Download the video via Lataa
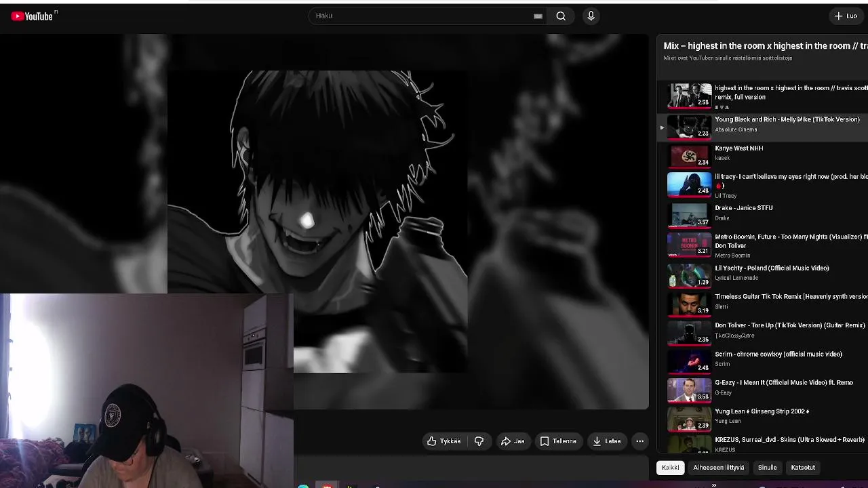868x488 pixels. pyautogui.click(x=607, y=441)
